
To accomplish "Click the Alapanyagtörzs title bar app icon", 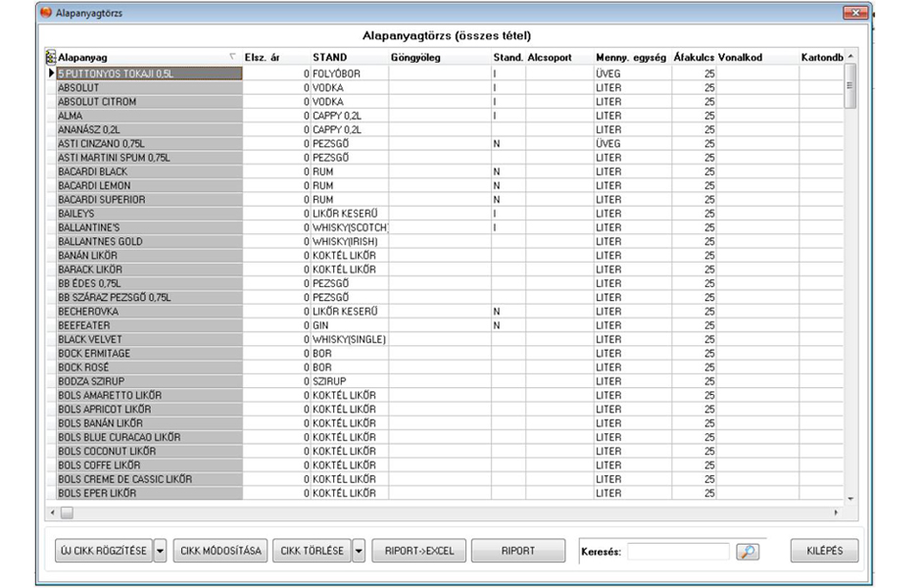I will click(x=46, y=13).
